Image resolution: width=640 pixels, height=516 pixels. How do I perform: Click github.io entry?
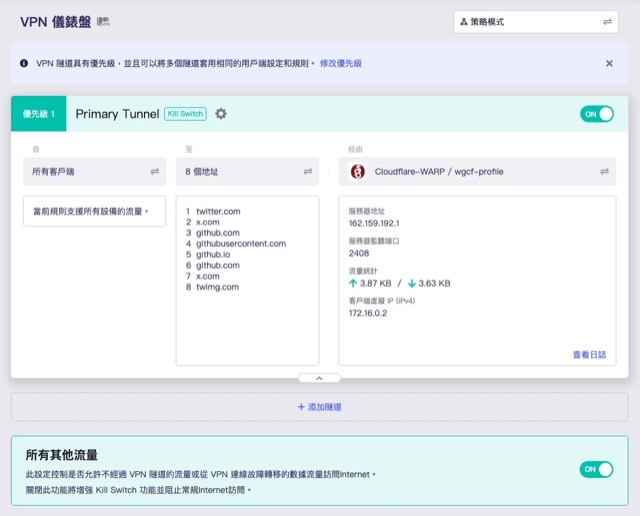tap(213, 254)
